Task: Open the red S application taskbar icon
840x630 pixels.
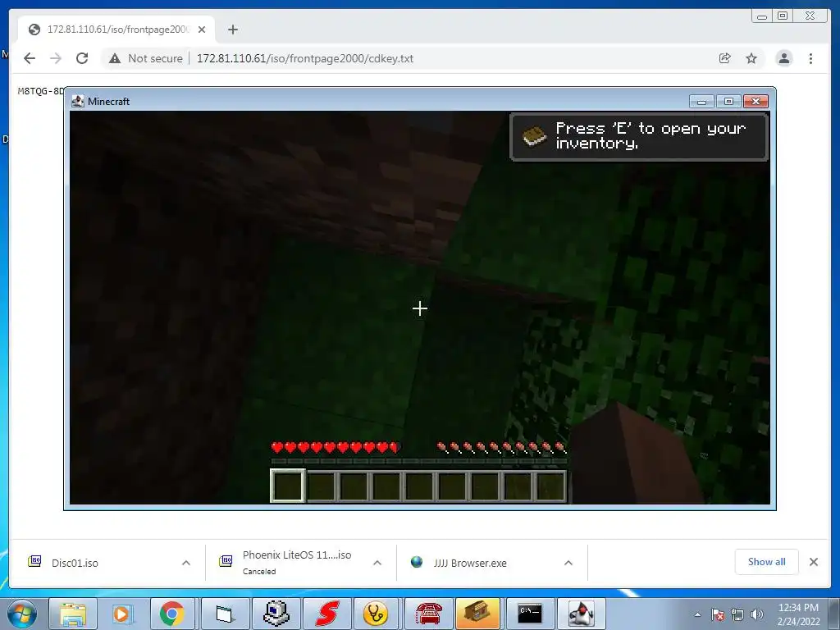Action: click(326, 614)
